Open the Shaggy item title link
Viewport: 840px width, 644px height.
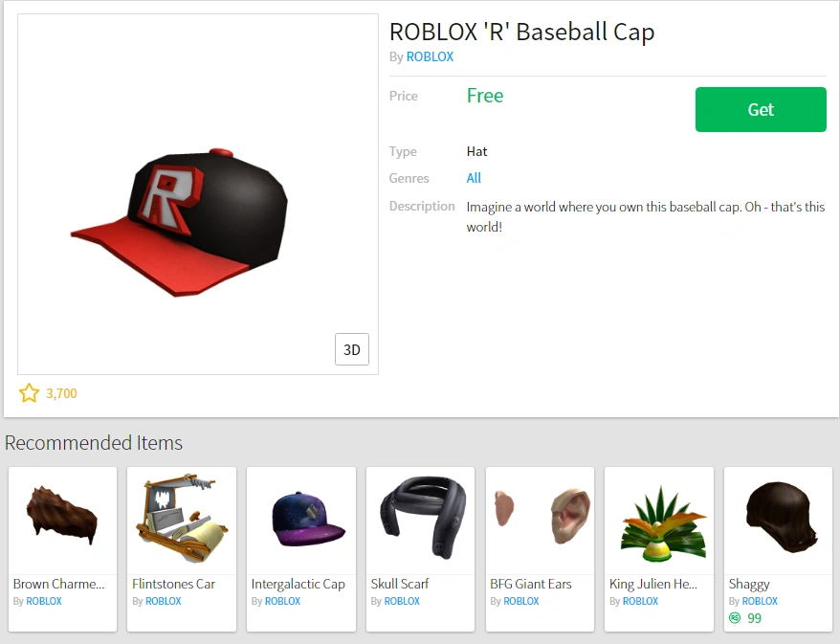(x=749, y=585)
